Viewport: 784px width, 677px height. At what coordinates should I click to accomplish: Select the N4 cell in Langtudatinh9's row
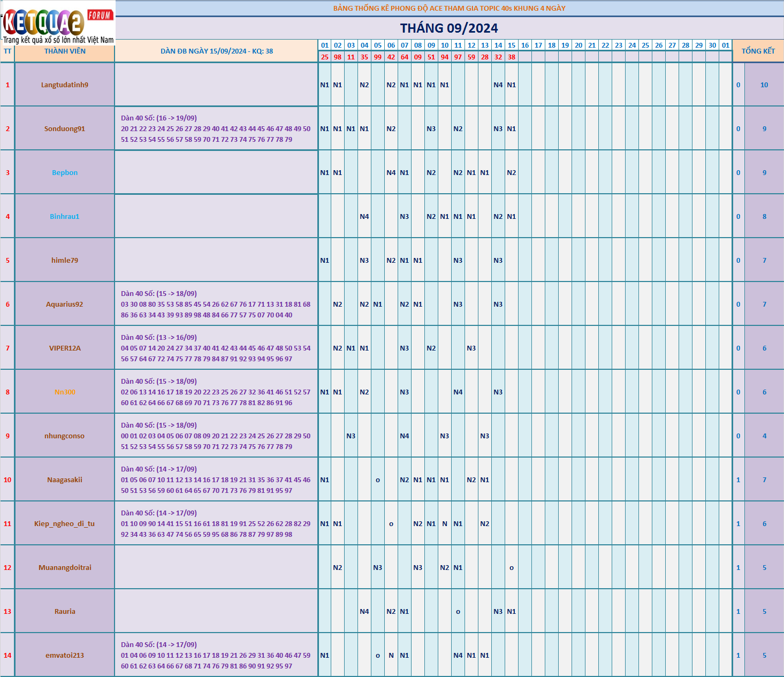(498, 85)
